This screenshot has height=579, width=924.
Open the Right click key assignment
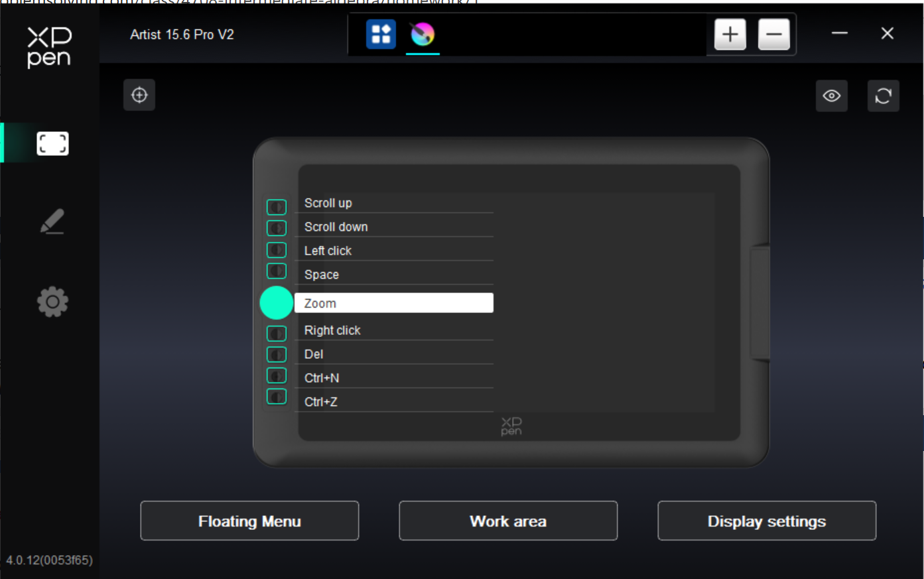click(394, 330)
